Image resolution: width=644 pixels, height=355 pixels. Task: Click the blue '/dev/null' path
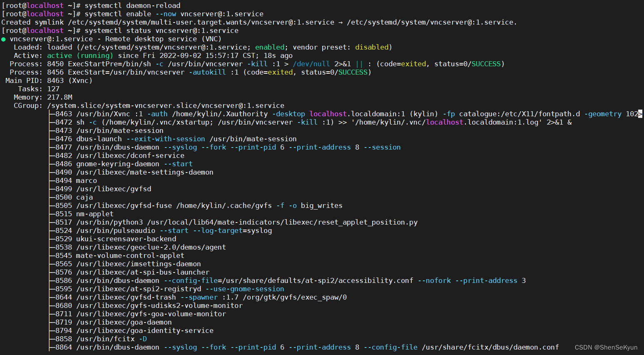311,64
